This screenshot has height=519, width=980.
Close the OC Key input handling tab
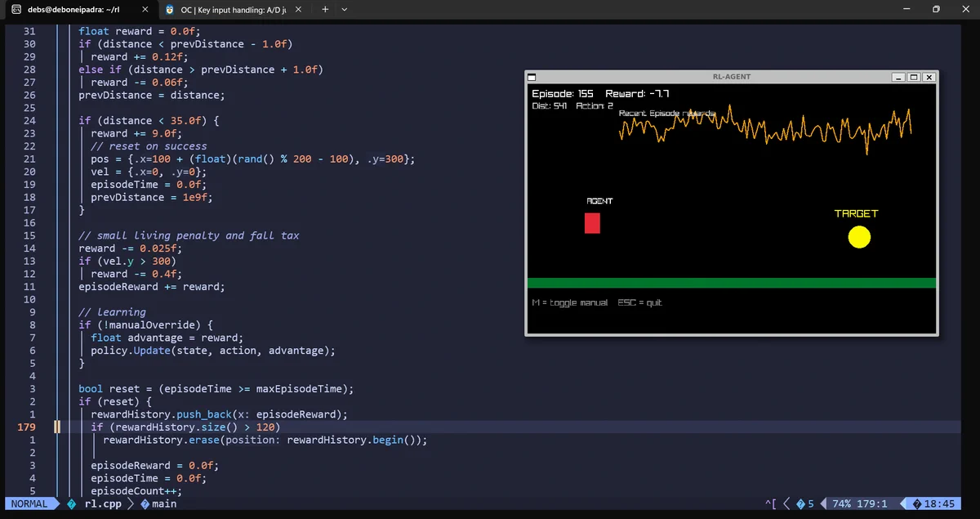299,10
